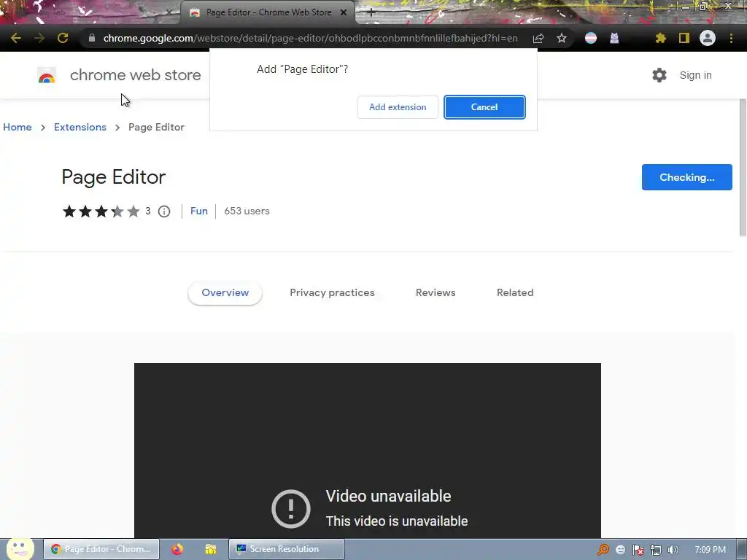This screenshot has width=747, height=560.
Task: Click the star rating for Page Editor
Action: pos(101,211)
